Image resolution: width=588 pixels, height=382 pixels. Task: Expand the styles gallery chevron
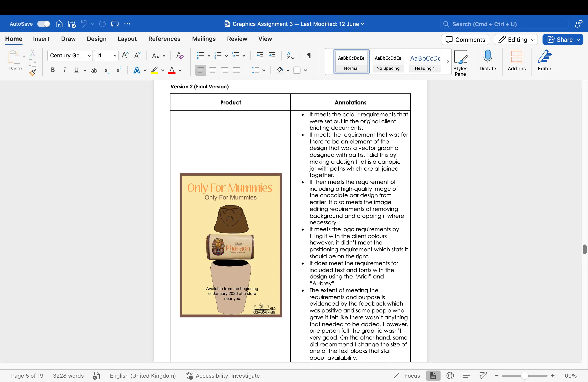click(447, 62)
